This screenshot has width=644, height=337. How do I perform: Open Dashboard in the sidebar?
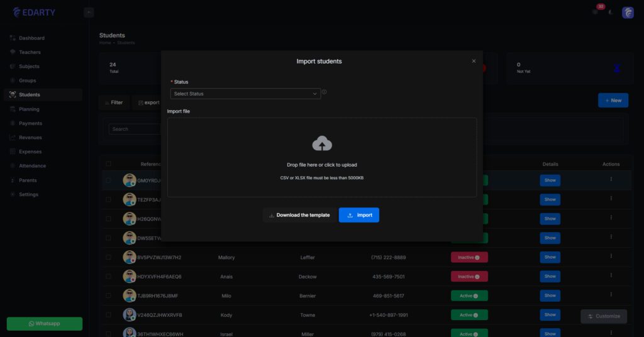tap(31, 38)
